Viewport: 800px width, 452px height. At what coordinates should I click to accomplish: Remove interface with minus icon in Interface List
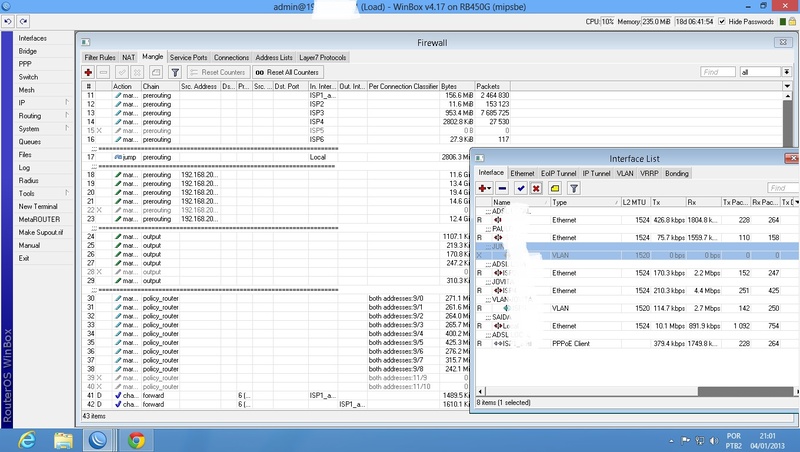point(502,188)
